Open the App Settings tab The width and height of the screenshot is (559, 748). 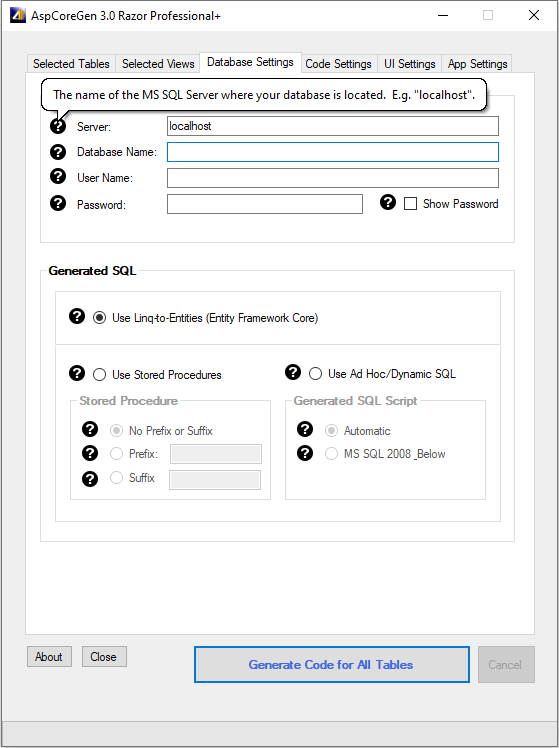pyautogui.click(x=477, y=63)
